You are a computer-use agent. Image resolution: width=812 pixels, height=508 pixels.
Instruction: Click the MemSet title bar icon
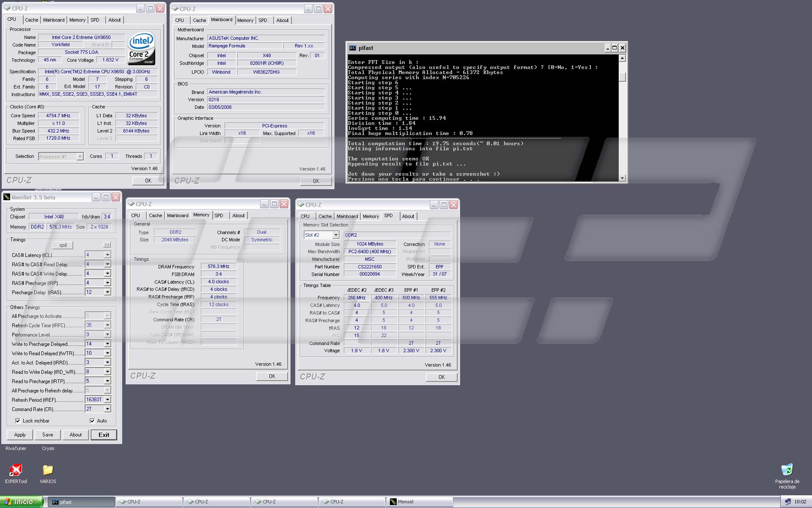coord(7,197)
